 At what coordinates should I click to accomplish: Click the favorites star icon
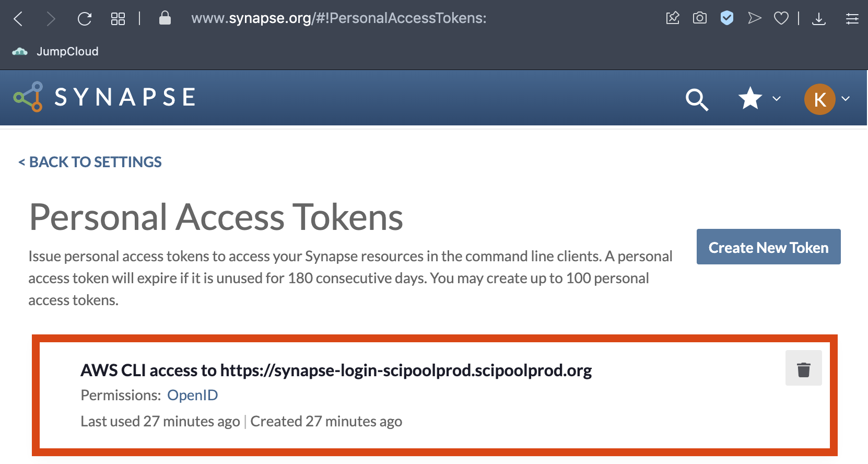click(750, 98)
